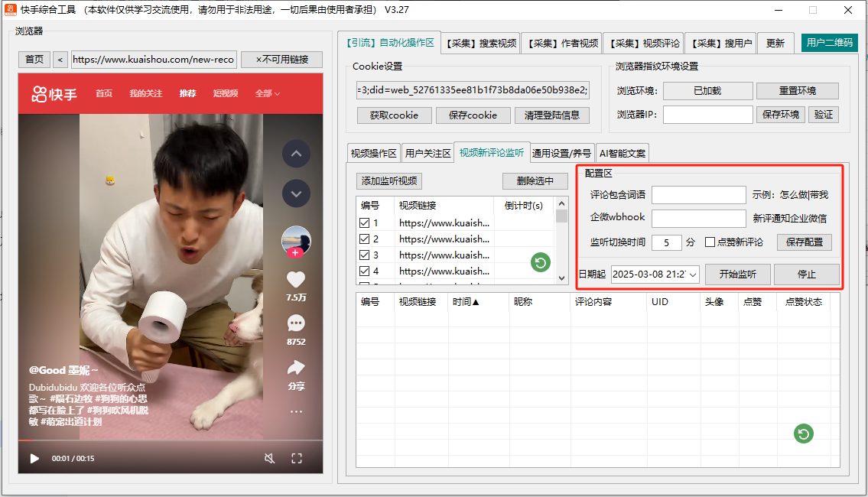Uncheck the checkbox for row 1
868x497 pixels.
[365, 223]
